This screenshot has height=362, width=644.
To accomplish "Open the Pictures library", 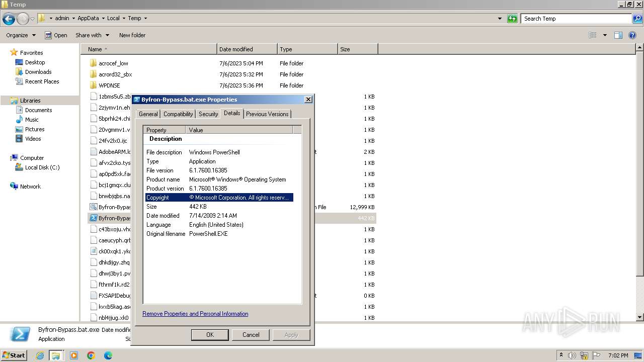I will tap(35, 129).
